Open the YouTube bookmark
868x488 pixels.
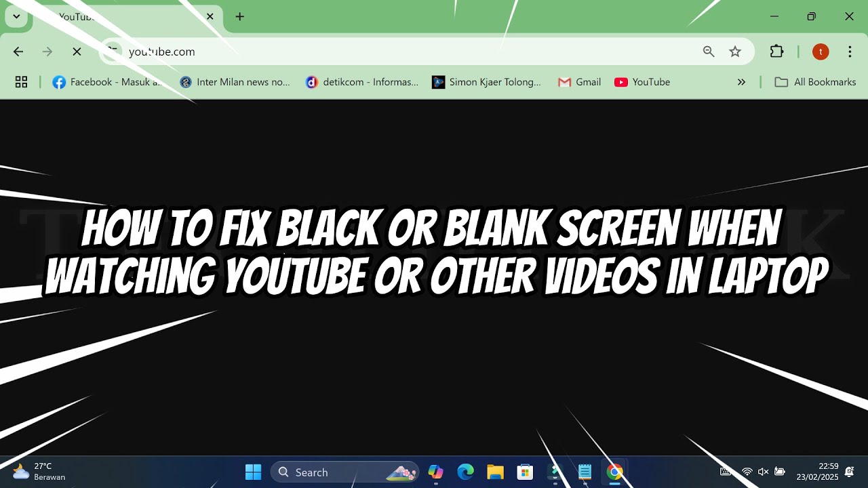pyautogui.click(x=642, y=82)
